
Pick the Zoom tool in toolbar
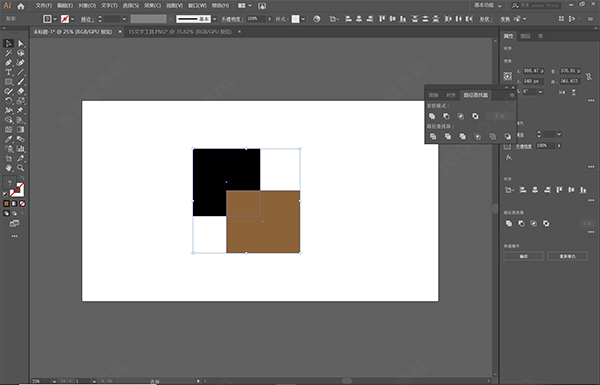[x=21, y=168]
